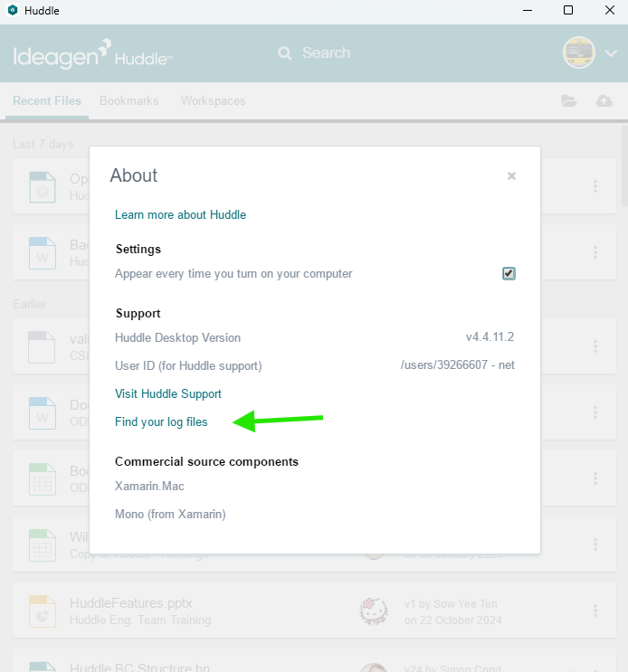
Task: Close the About dialog with X
Action: 511,176
